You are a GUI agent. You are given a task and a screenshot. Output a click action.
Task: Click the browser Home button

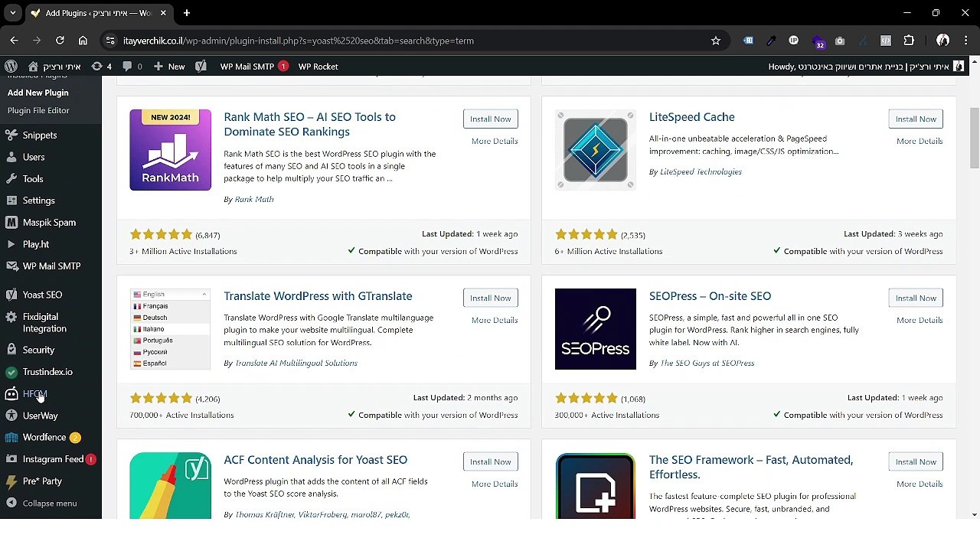point(83,41)
